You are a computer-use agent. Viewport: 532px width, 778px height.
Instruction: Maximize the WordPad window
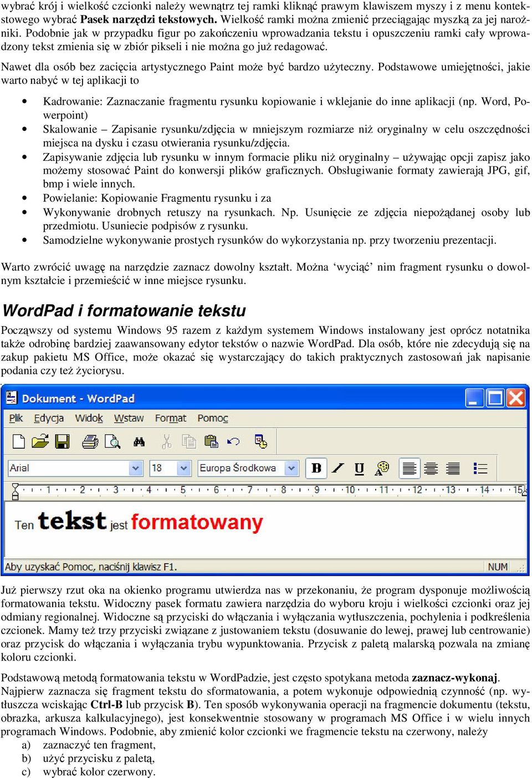(x=495, y=398)
